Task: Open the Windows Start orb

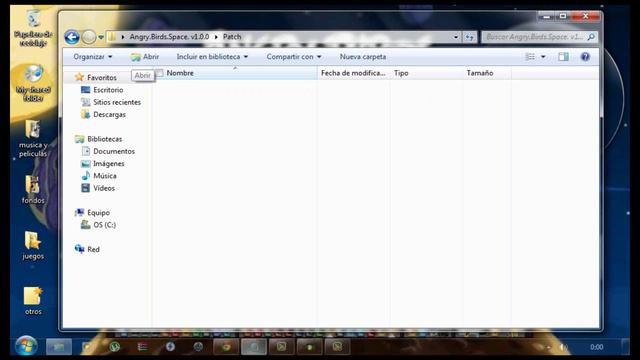Action: click(x=26, y=346)
